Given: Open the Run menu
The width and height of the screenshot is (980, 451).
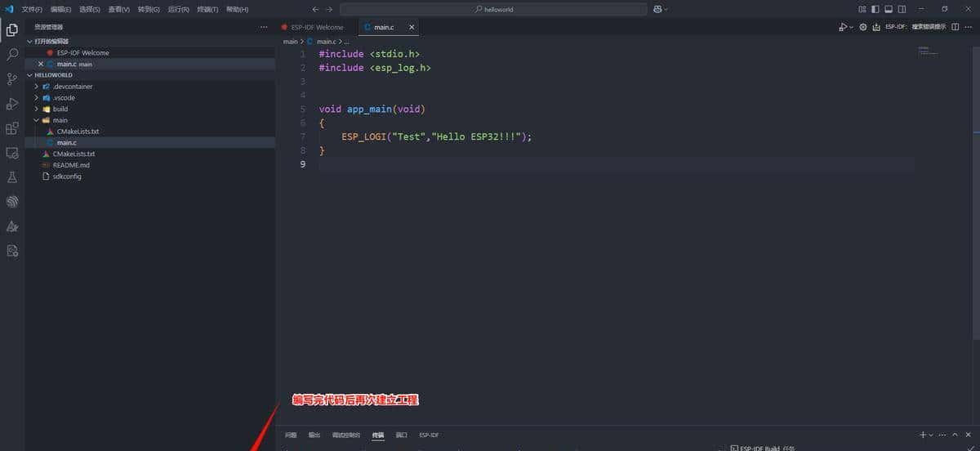Looking at the screenshot, I should [x=178, y=9].
